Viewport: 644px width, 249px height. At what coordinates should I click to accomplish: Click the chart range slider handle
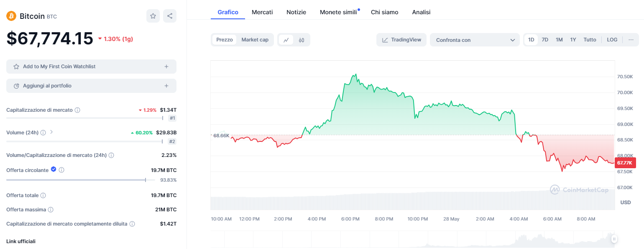614,239
